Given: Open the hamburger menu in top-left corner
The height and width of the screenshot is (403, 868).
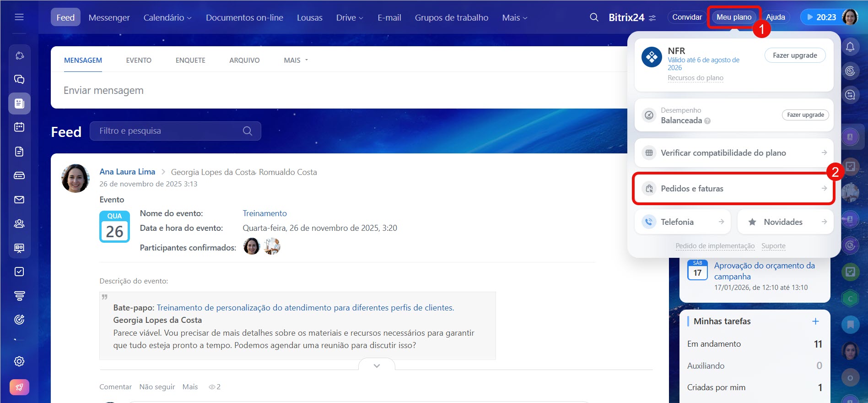Looking at the screenshot, I should [19, 17].
